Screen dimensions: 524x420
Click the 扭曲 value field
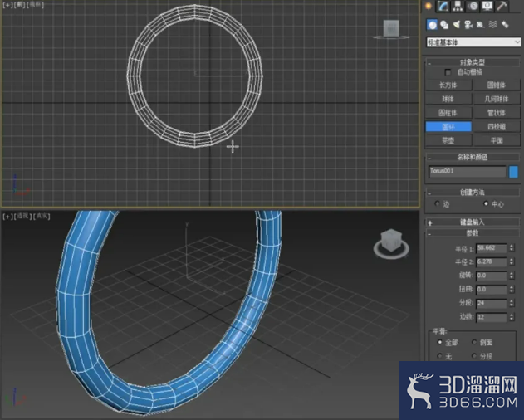(x=492, y=290)
